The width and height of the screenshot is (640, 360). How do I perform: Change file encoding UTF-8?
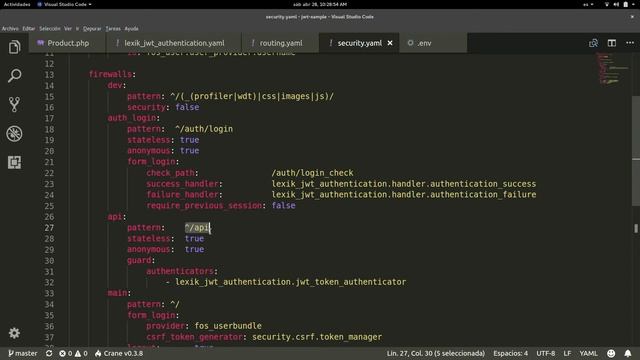point(546,353)
